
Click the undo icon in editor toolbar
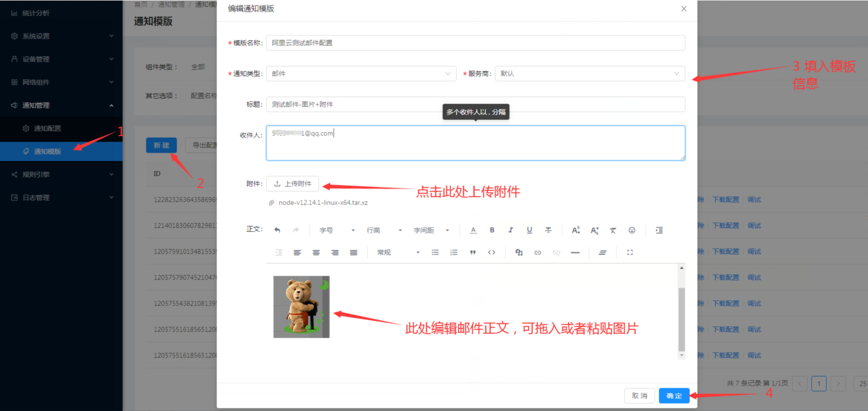(278, 230)
